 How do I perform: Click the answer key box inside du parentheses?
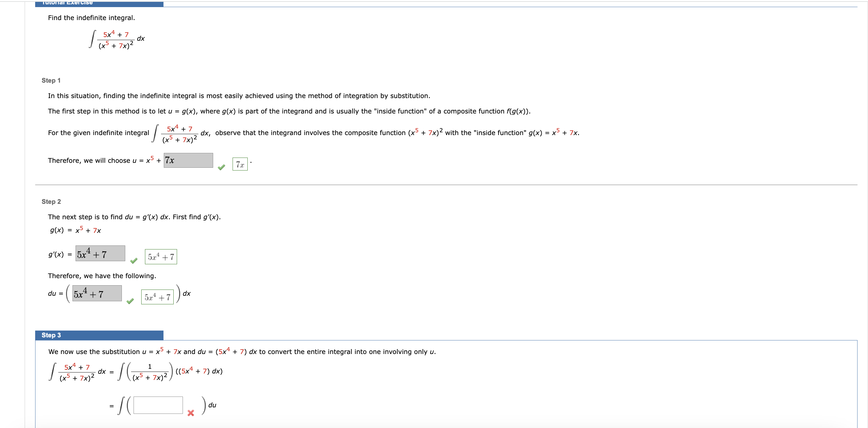(x=157, y=297)
